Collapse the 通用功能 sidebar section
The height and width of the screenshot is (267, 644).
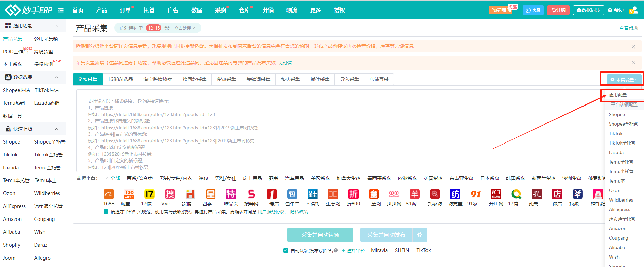click(57, 26)
